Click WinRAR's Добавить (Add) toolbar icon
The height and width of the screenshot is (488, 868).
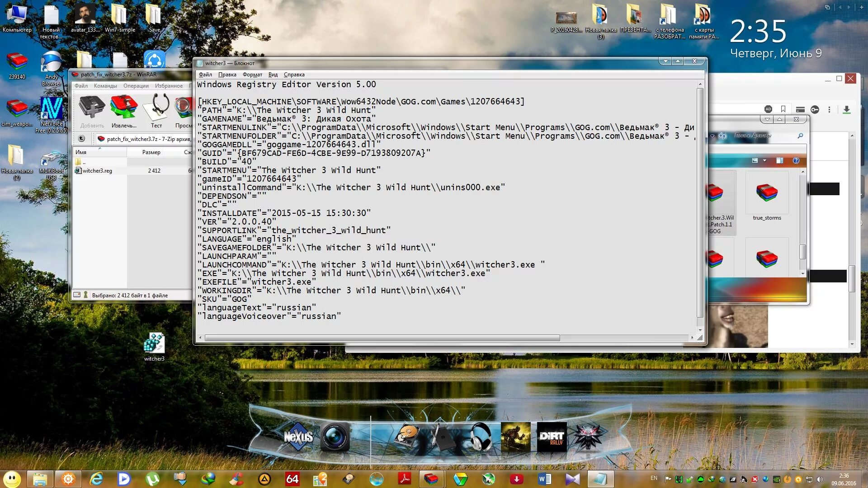pos(92,111)
